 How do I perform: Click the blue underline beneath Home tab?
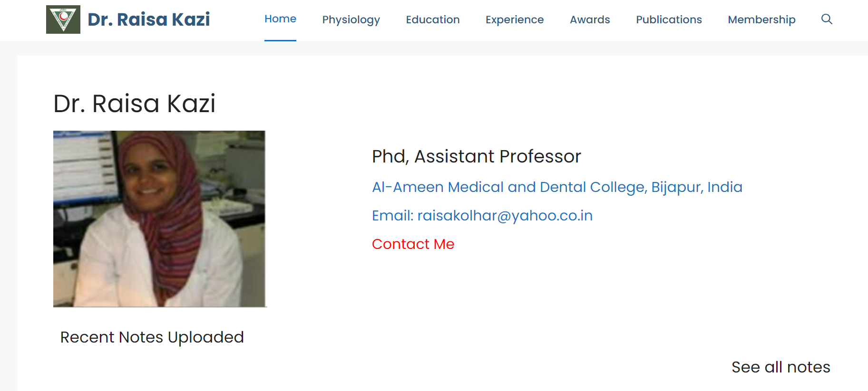tap(280, 40)
